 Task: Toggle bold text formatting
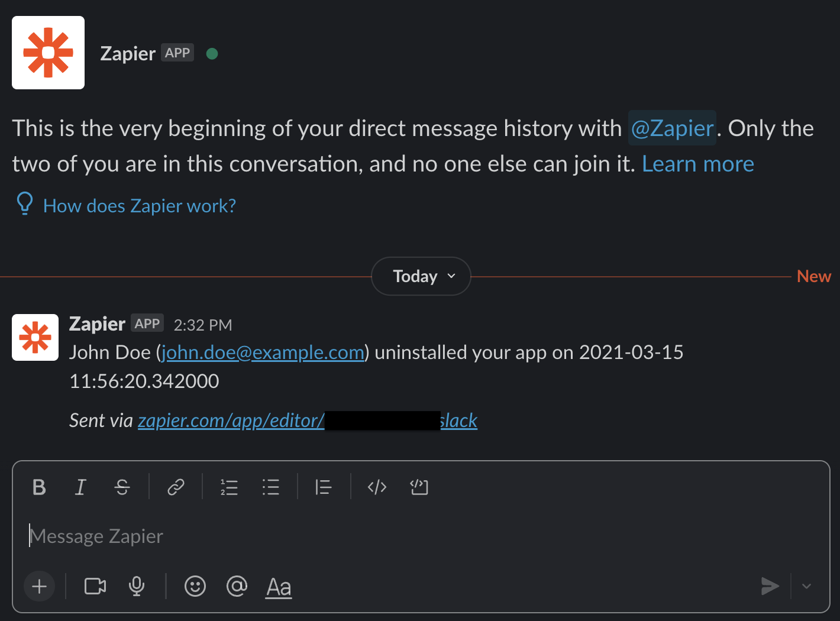point(40,487)
